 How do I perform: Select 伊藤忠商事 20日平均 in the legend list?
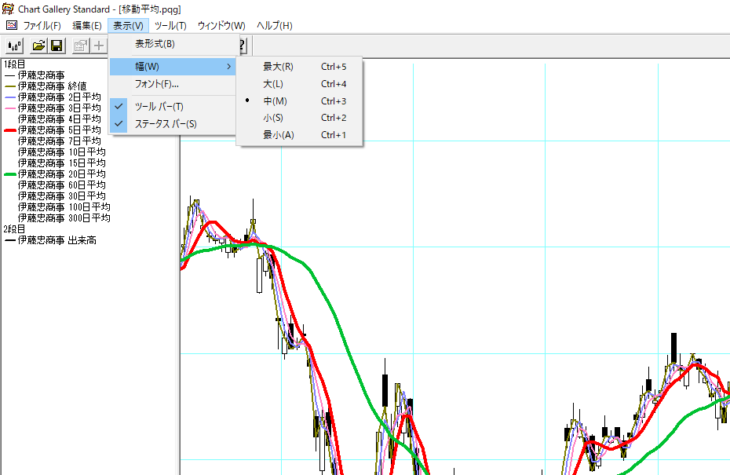[x=61, y=174]
